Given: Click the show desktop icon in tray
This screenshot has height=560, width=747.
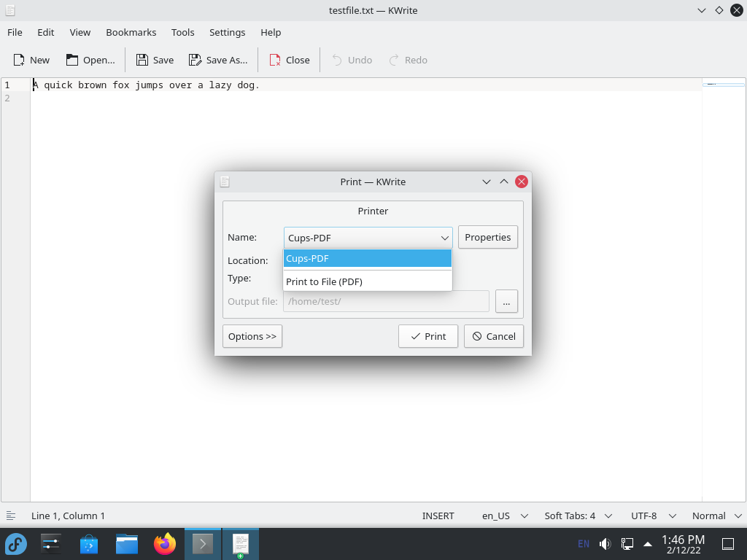Looking at the screenshot, I should [728, 544].
